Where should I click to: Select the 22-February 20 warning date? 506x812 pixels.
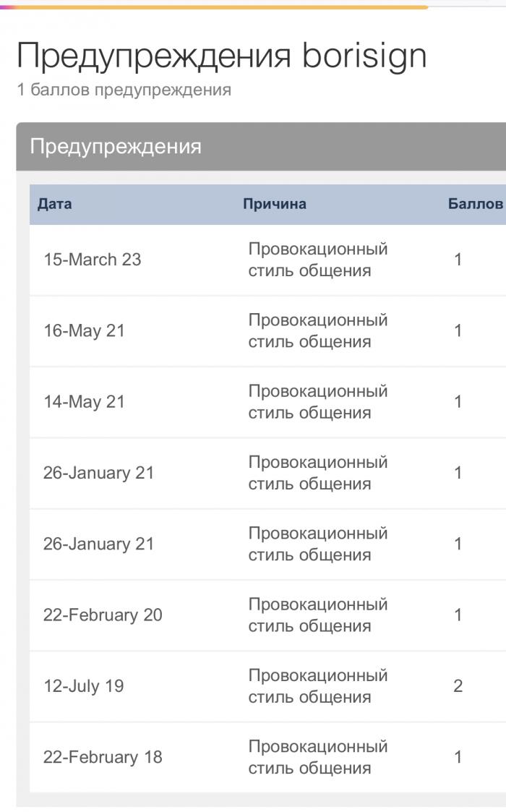103,615
